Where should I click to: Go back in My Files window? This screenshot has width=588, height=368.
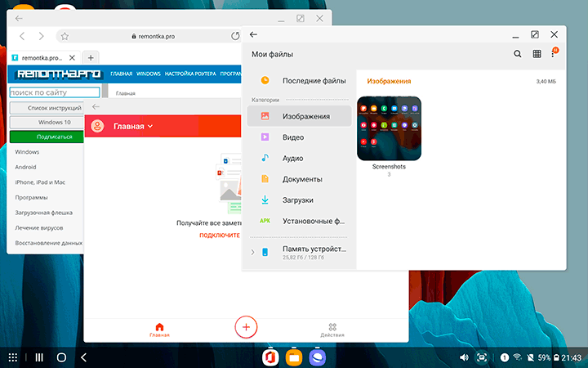(x=253, y=34)
